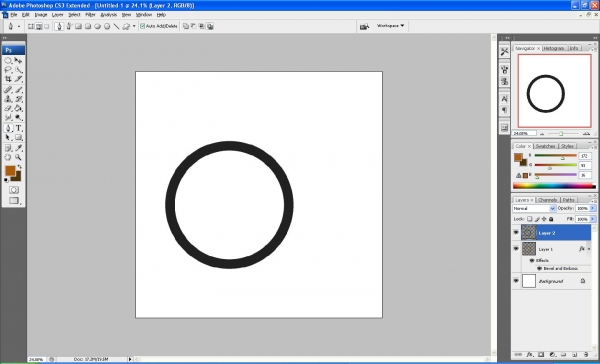
Task: Hide Layer 1 visibility eye
Action: click(516, 249)
